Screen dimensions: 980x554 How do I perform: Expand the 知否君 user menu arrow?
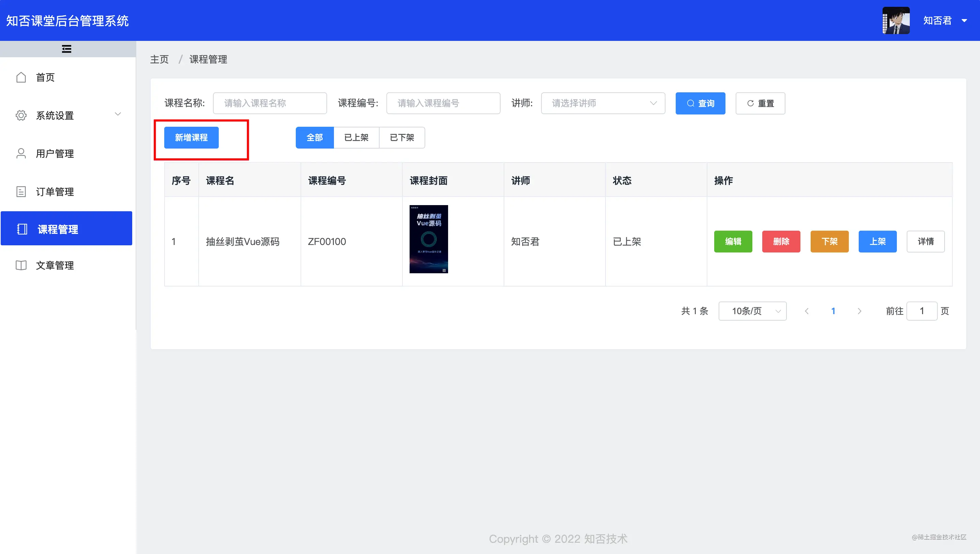click(964, 20)
